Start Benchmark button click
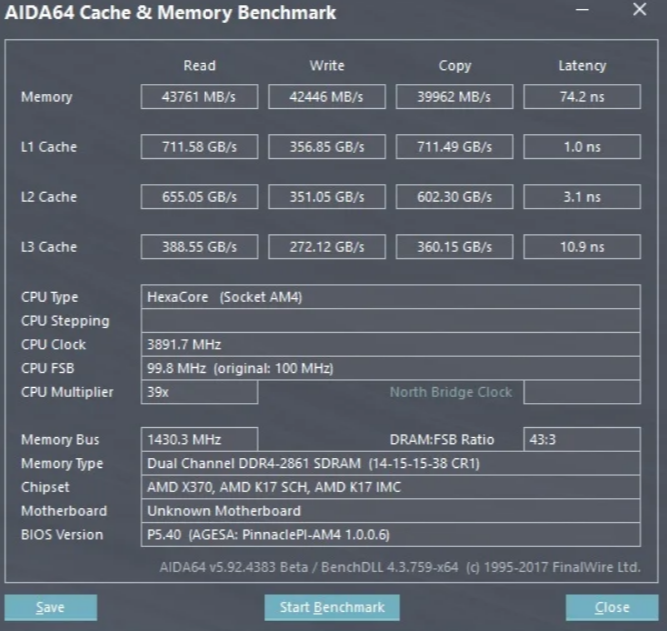The image size is (667, 631). point(332,607)
